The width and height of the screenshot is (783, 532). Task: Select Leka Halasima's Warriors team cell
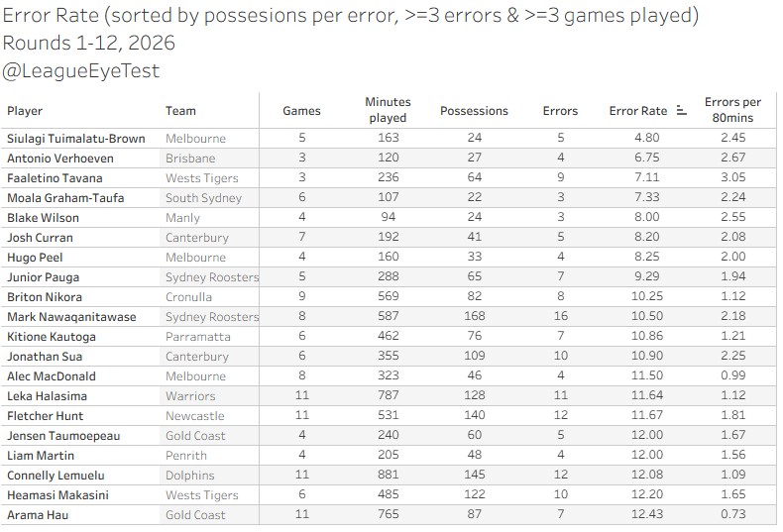pyautogui.click(x=190, y=396)
